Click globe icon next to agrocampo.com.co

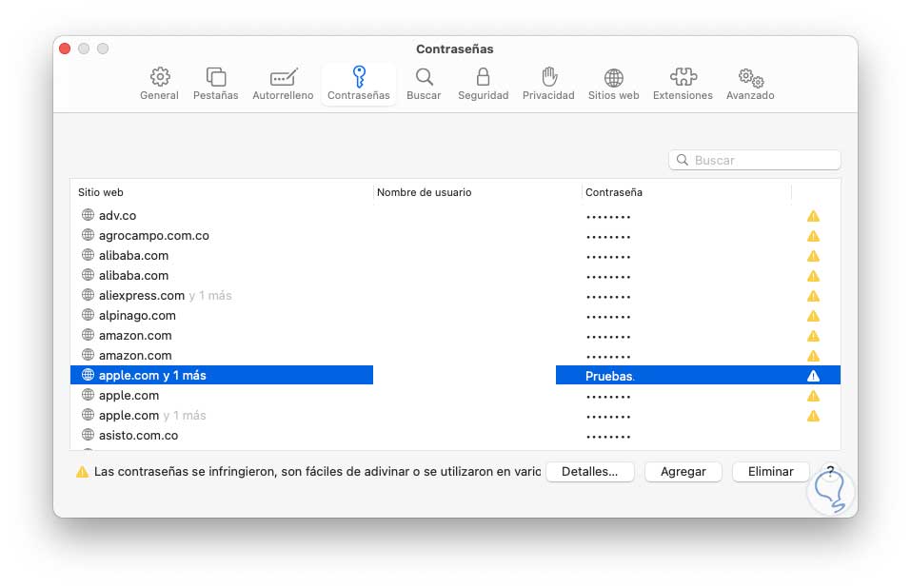tap(88, 234)
